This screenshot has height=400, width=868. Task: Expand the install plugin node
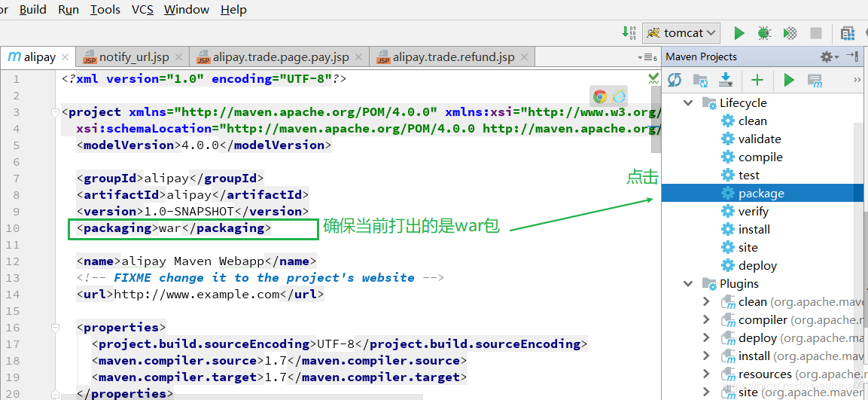(706, 356)
